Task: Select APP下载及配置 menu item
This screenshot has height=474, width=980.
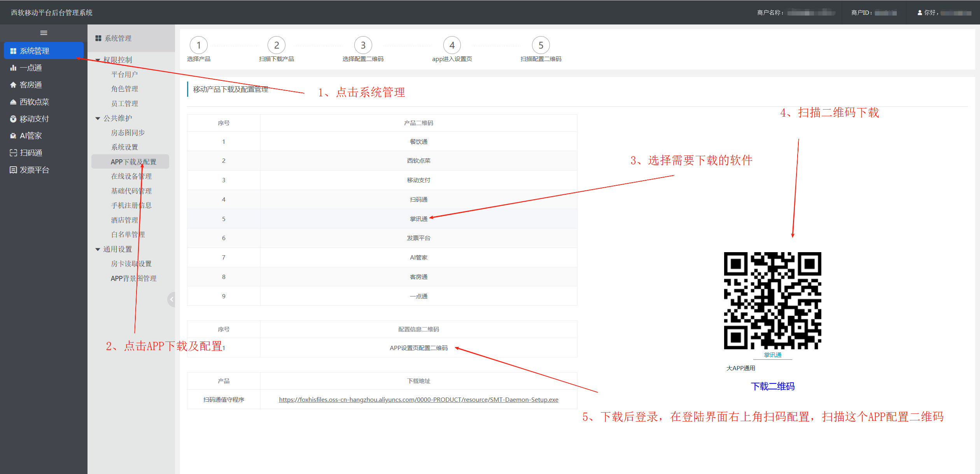Action: [133, 162]
